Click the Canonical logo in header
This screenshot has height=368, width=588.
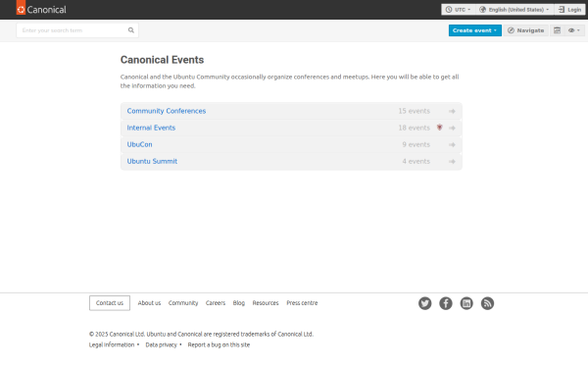pos(41,9)
